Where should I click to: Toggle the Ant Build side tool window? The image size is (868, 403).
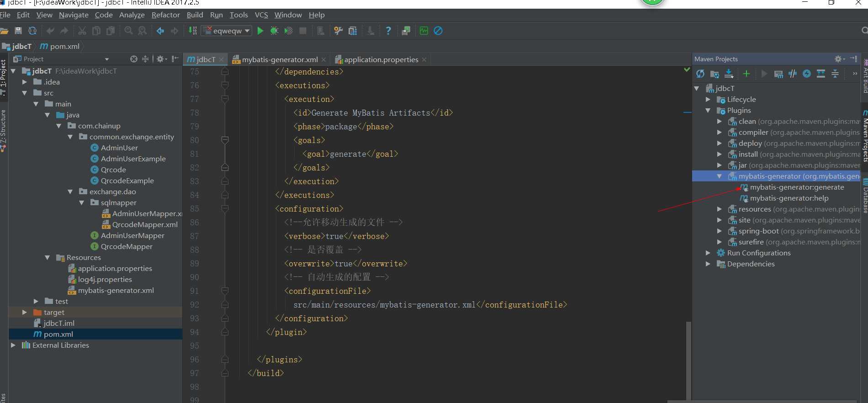coord(864,77)
